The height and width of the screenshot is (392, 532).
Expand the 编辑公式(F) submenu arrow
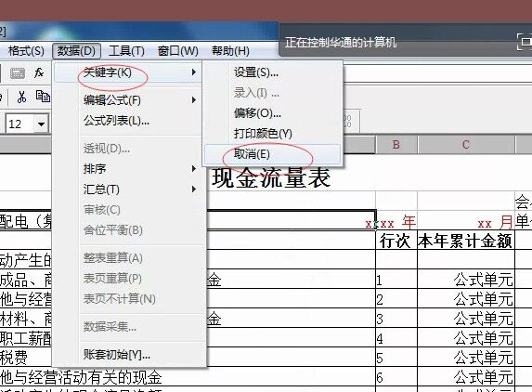click(194, 100)
